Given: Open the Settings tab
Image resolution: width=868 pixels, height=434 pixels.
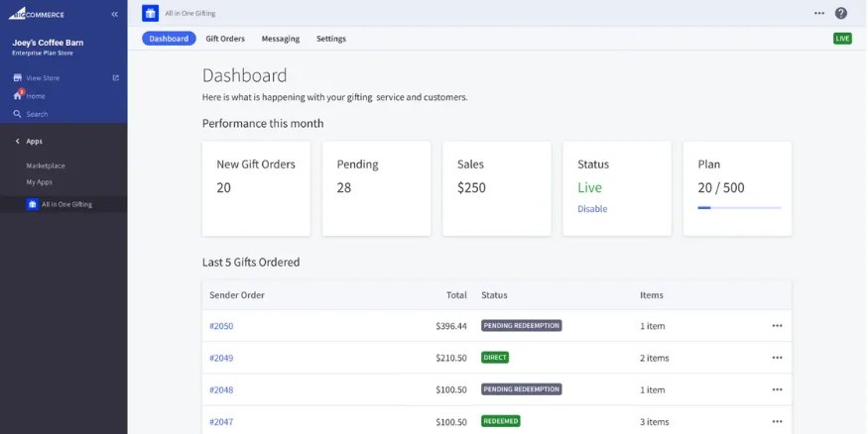Looking at the screenshot, I should pos(331,39).
